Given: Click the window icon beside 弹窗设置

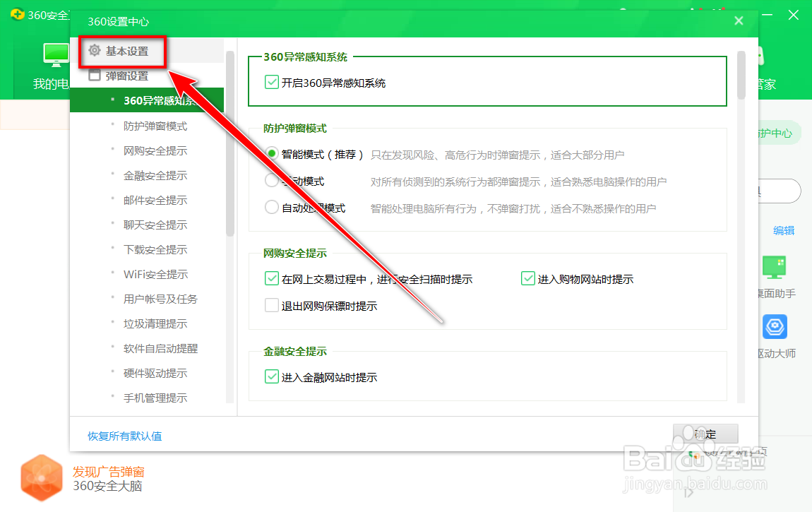Looking at the screenshot, I should tap(94, 76).
